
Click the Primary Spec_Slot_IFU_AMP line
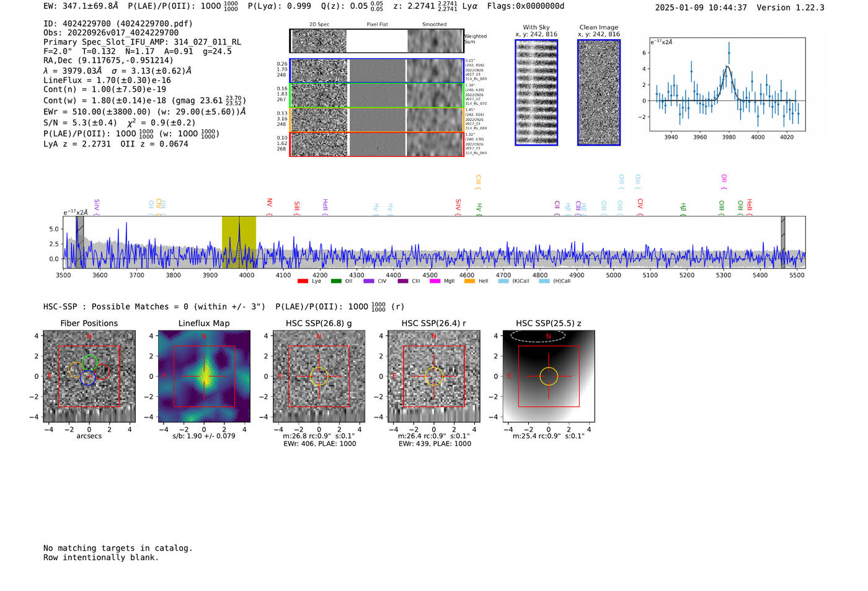tap(143, 42)
